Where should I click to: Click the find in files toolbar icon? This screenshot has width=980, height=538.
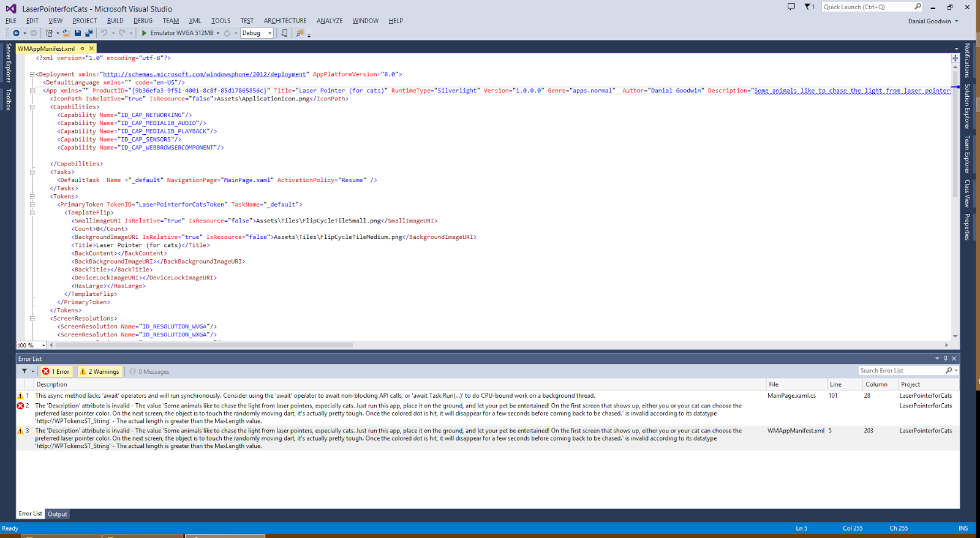coord(300,33)
